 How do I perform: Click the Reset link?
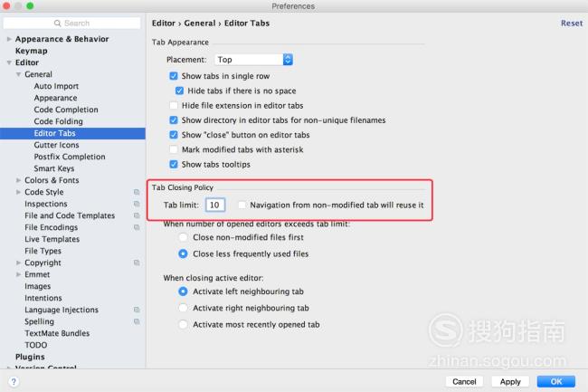coord(572,24)
